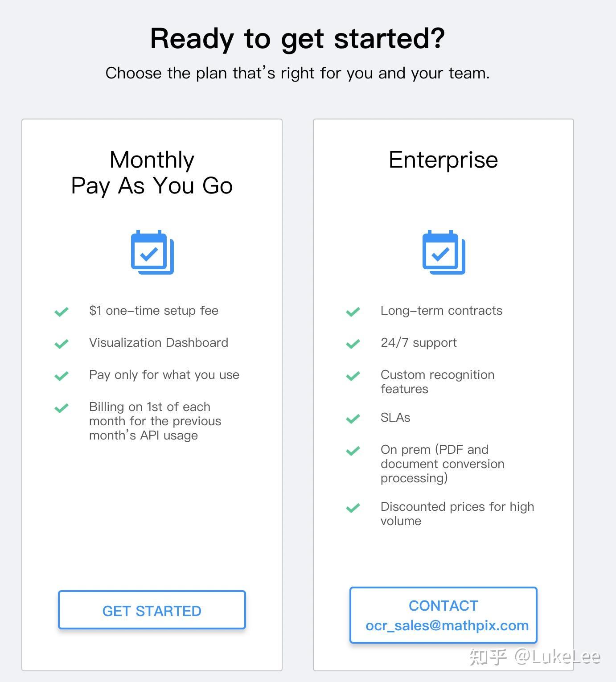Click checkmark beside Pay only for what you use

point(62,376)
